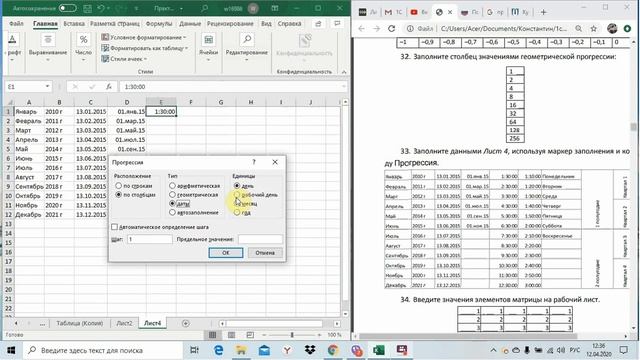The width and height of the screenshot is (640, 360).
Task: Launch Microsoft Edge from the taskbar
Action: click(218, 350)
